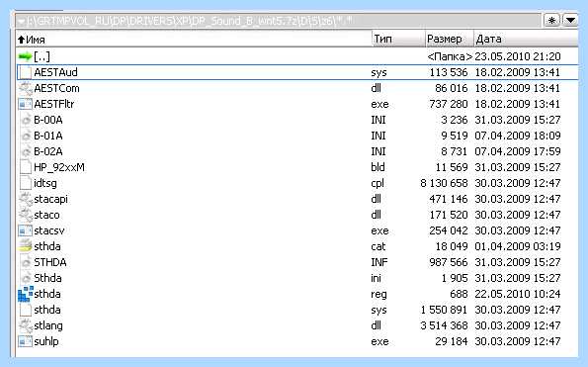The height and width of the screenshot is (367, 588).
Task: Click the date 23.05.2010 21:20
Action: coord(518,56)
